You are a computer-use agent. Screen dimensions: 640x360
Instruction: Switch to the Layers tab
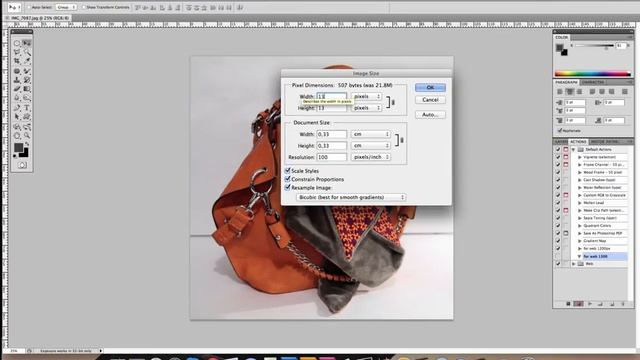[561, 142]
